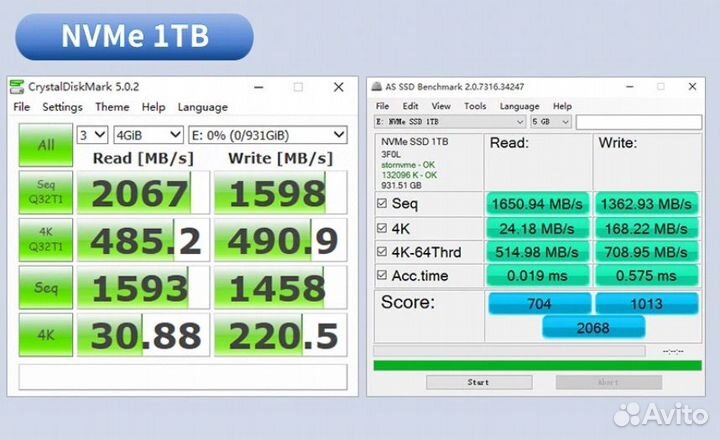Click the green progress bar in AS SSD
This screenshot has width=720, height=440.
[x=537, y=366]
